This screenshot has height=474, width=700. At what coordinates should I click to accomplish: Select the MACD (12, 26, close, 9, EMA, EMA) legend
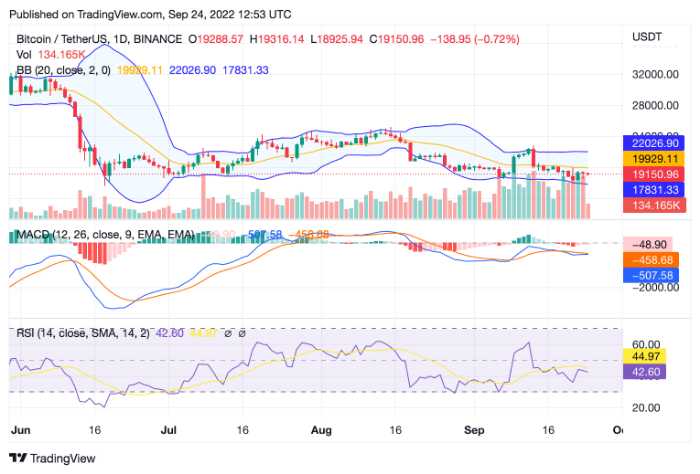(x=105, y=235)
